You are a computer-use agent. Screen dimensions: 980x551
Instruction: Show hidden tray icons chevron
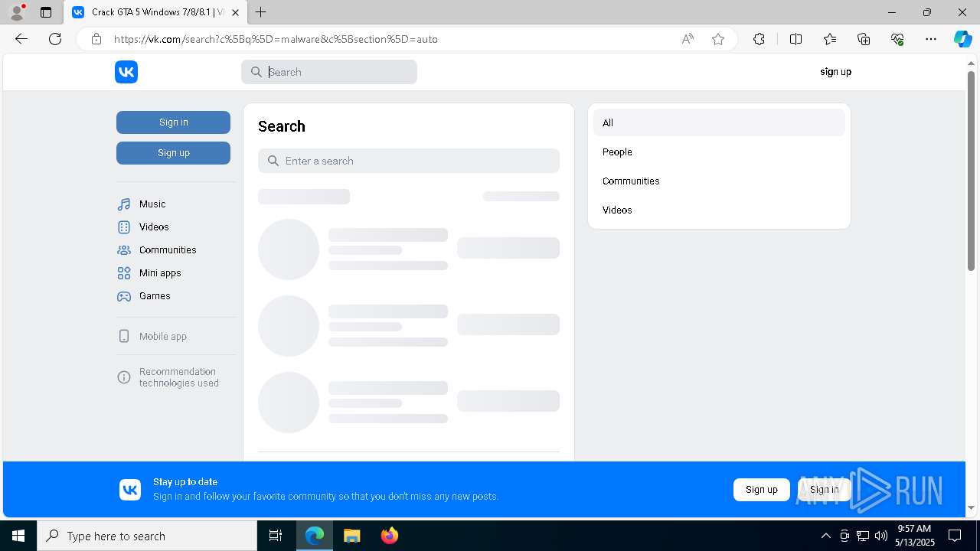pos(825,536)
